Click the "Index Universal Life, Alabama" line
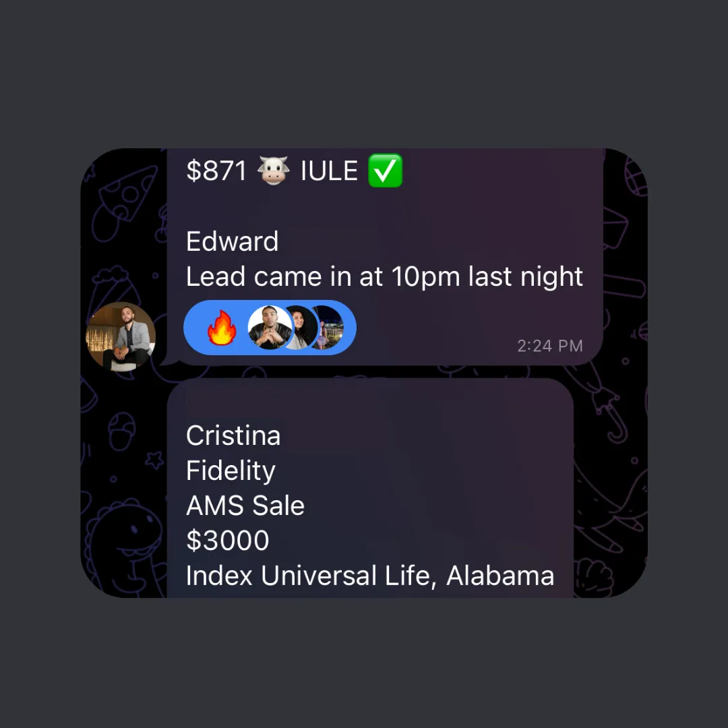The width and height of the screenshot is (728, 728). pyautogui.click(x=370, y=576)
